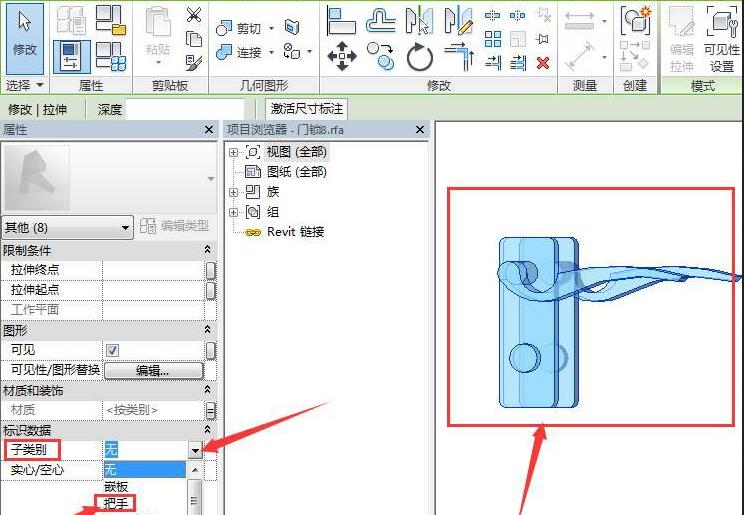
Task: Click the 编辑... visibility override button
Action: pyautogui.click(x=153, y=371)
